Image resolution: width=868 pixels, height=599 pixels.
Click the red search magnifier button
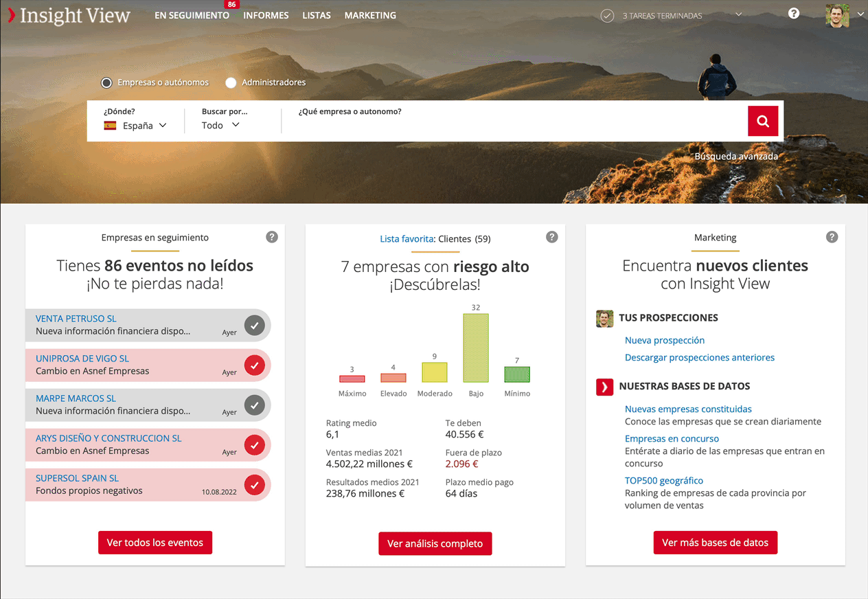pyautogui.click(x=763, y=121)
